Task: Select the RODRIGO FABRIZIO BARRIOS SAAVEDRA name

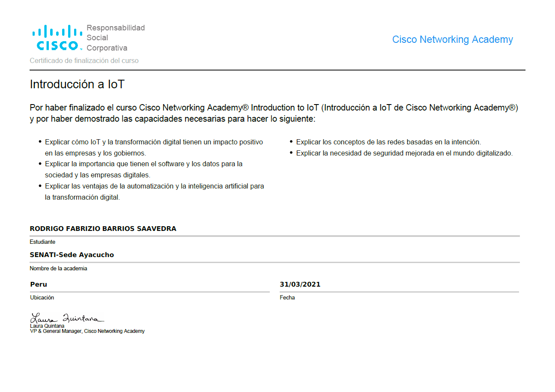Action: [x=103, y=228]
